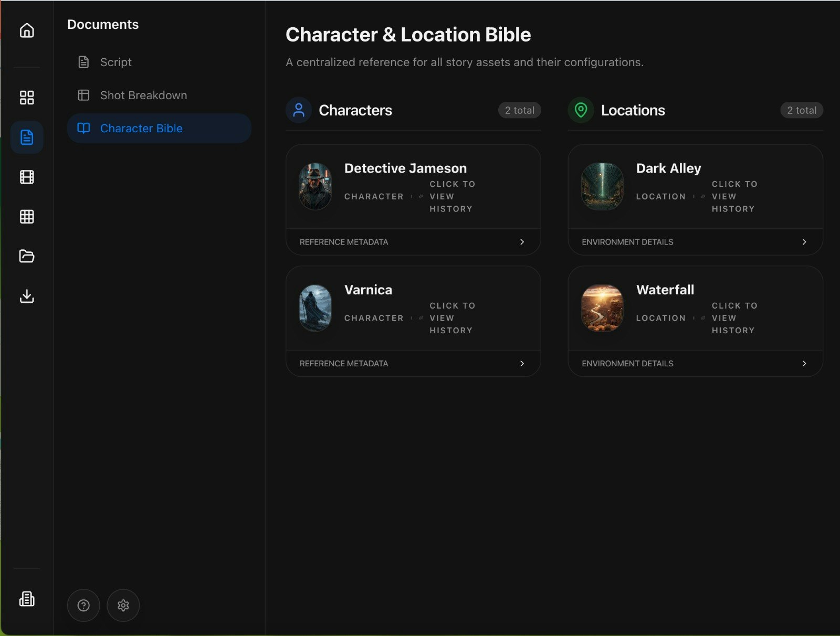Click the Detective Jameson name
The image size is (840, 636).
coord(405,168)
